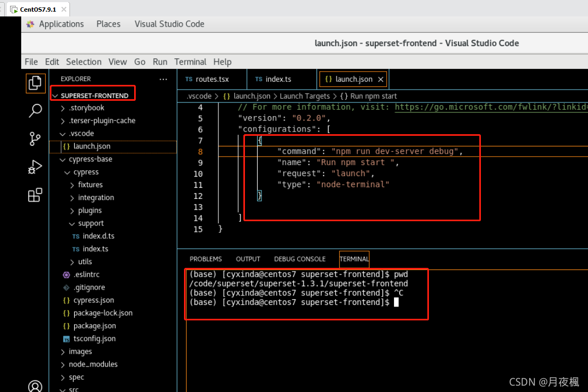Click the CentOS7.9.1 VM tab icon
The height and width of the screenshot is (392, 588).
[14, 10]
